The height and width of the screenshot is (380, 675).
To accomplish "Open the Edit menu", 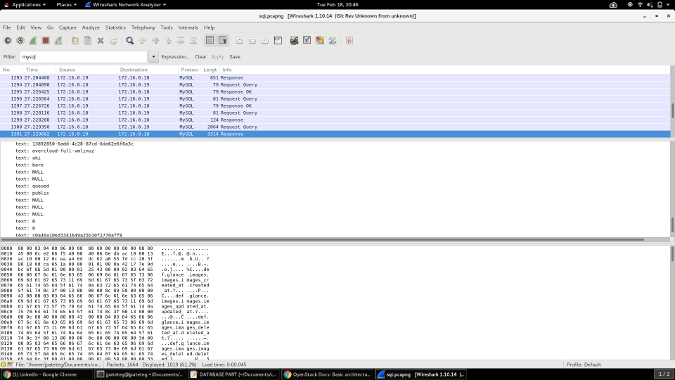I will (x=21, y=28).
